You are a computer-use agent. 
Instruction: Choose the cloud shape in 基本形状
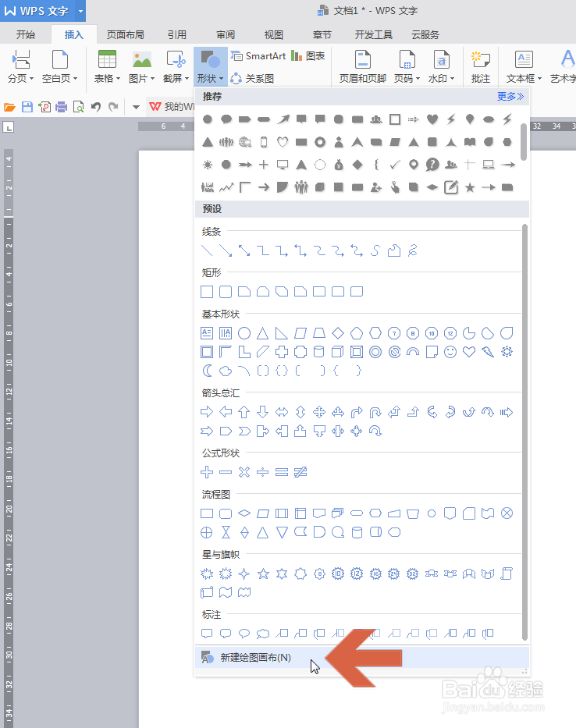tap(226, 371)
